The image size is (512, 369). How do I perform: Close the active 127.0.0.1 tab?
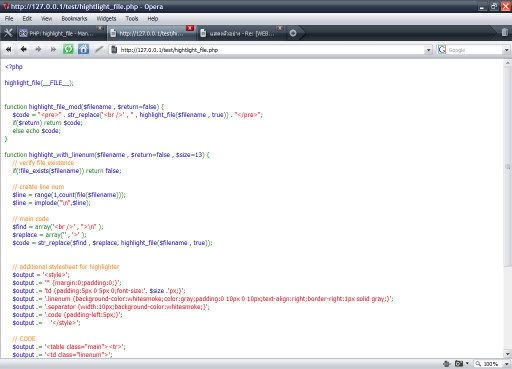coord(190,28)
